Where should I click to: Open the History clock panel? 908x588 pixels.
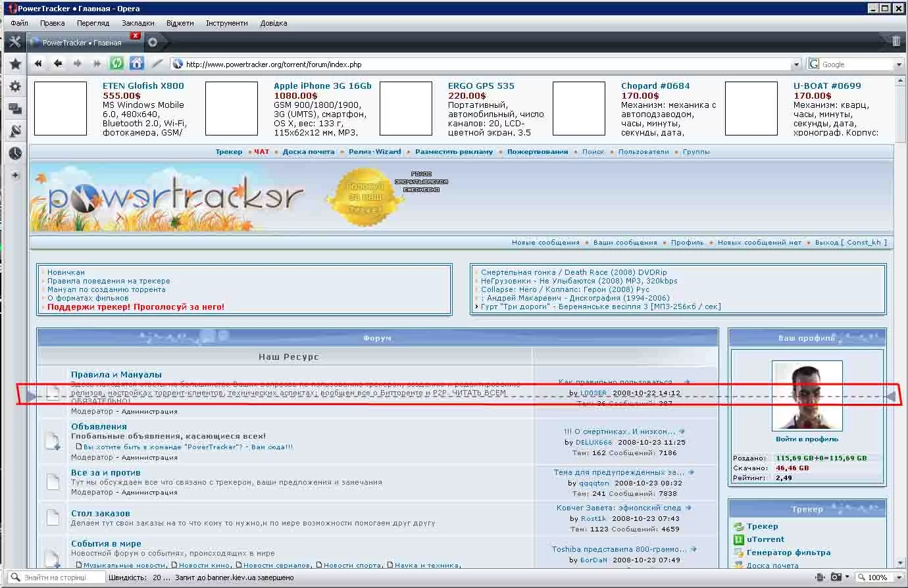15,153
